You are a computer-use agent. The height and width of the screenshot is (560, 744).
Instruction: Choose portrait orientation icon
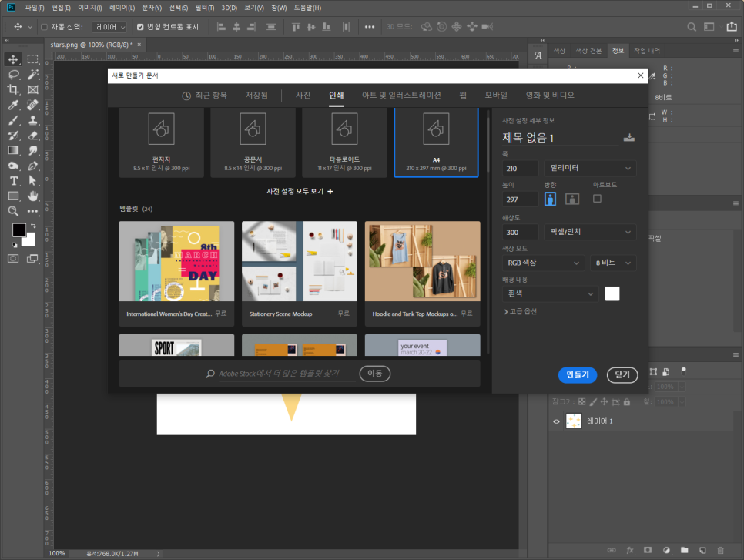tap(551, 199)
